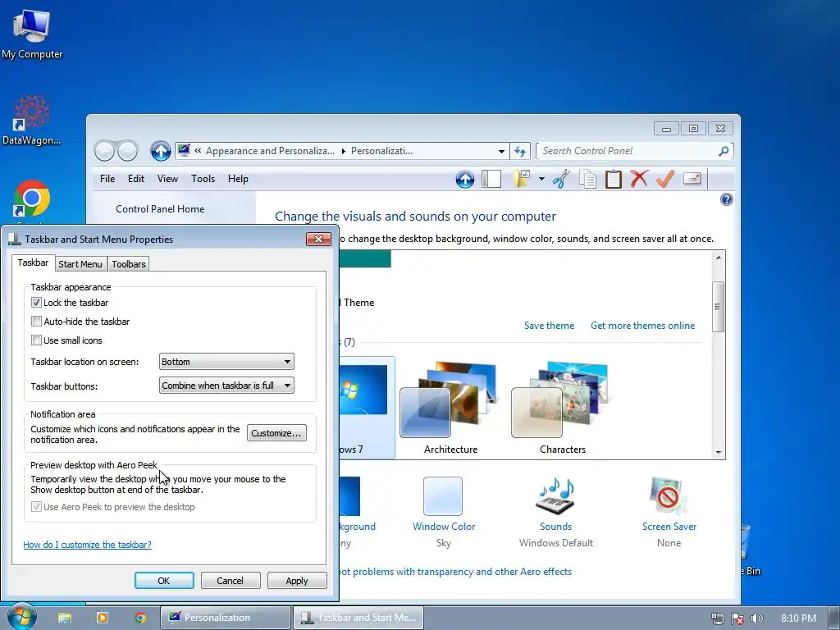The image size is (840, 630).
Task: Toggle Use Aero Peek to preview desktop
Action: 36,507
